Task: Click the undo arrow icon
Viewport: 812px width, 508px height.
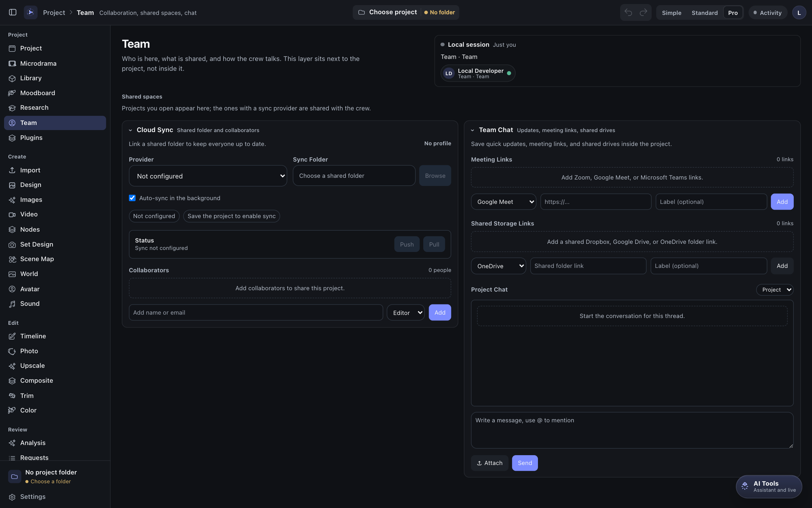Action: point(628,13)
